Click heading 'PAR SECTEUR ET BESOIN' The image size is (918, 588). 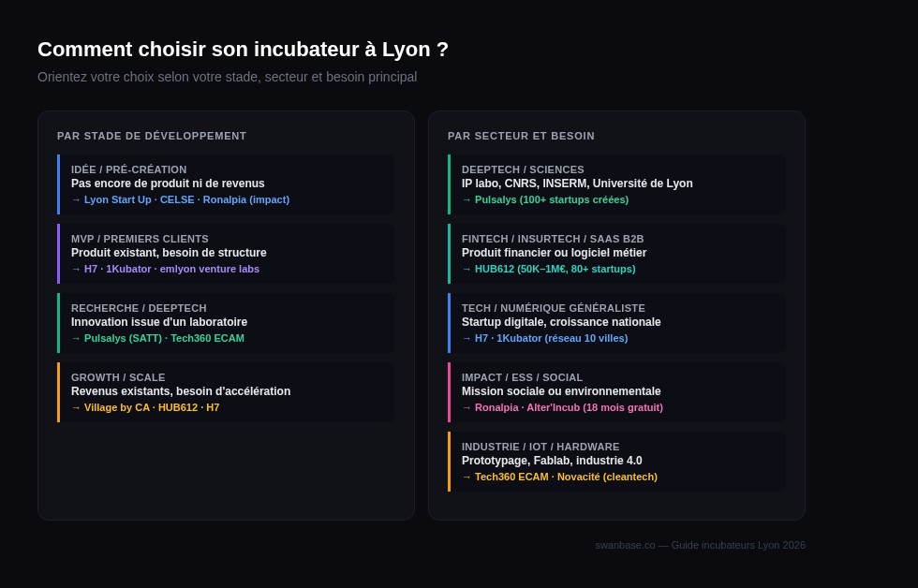(x=521, y=136)
